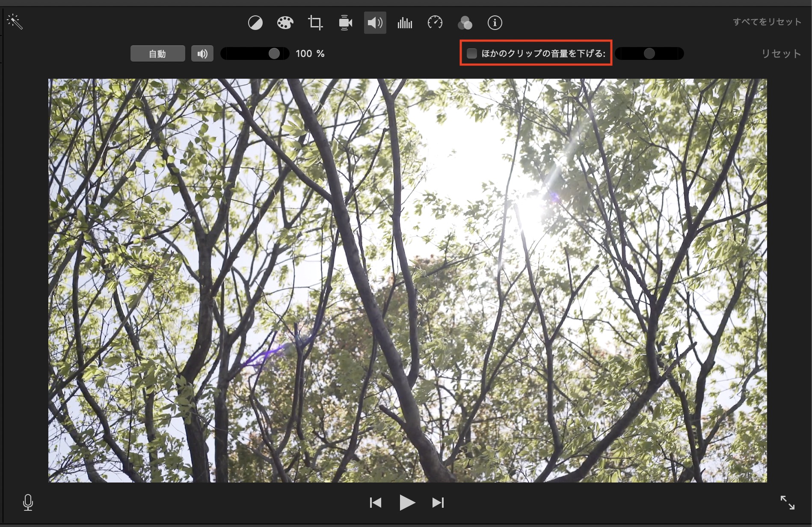Open the stabilization camera tool
The height and width of the screenshot is (527, 812).
point(345,23)
